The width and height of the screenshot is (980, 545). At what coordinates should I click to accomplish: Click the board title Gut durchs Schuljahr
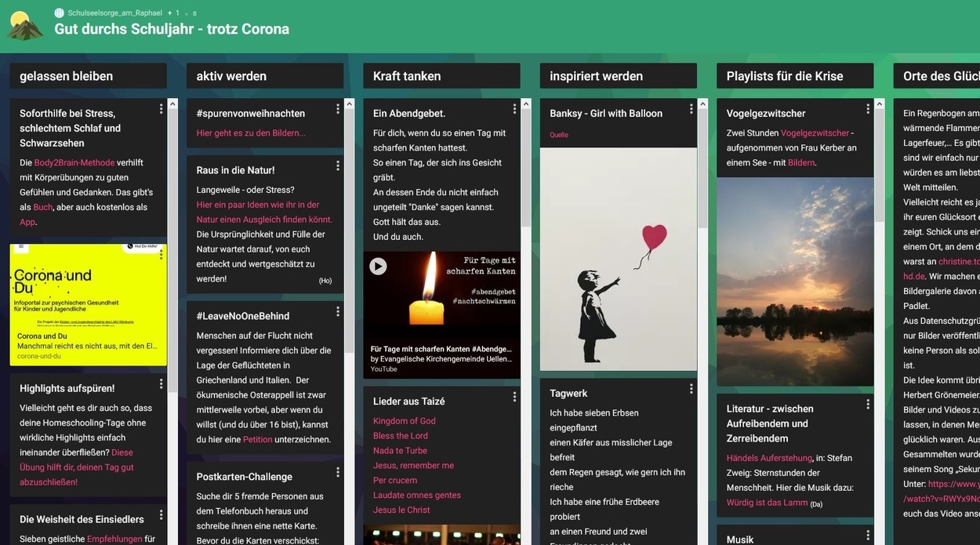pos(172,29)
